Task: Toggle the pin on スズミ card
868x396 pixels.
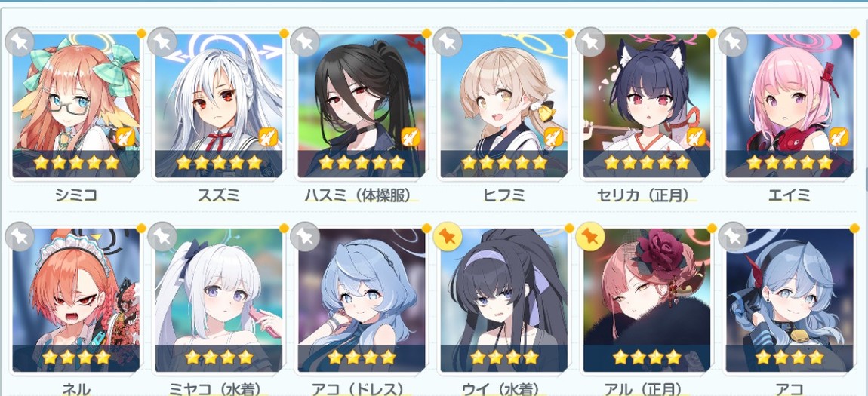Action: point(162,41)
